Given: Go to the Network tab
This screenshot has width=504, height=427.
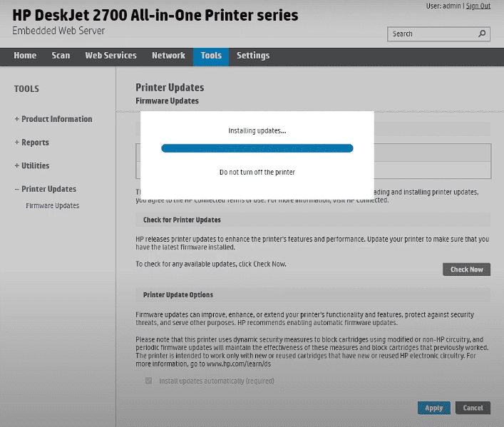Looking at the screenshot, I should (x=168, y=56).
